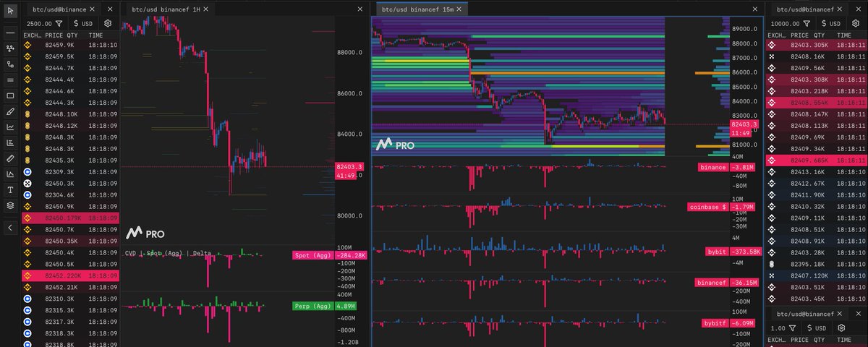
Task: Select the line chart tool in sidebar
Action: pyautogui.click(x=10, y=127)
